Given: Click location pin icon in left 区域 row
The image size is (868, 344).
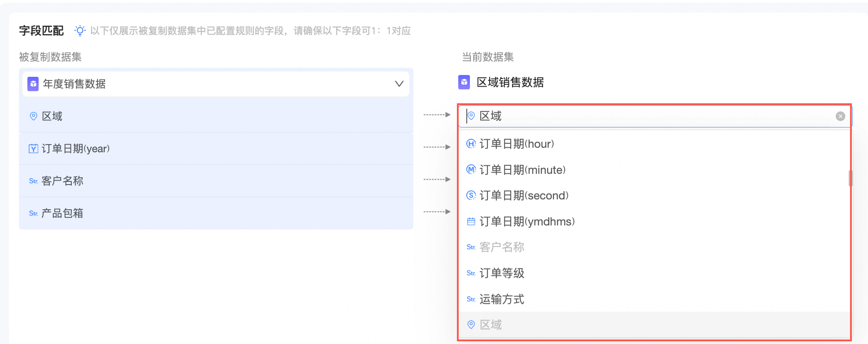Looking at the screenshot, I should (33, 116).
